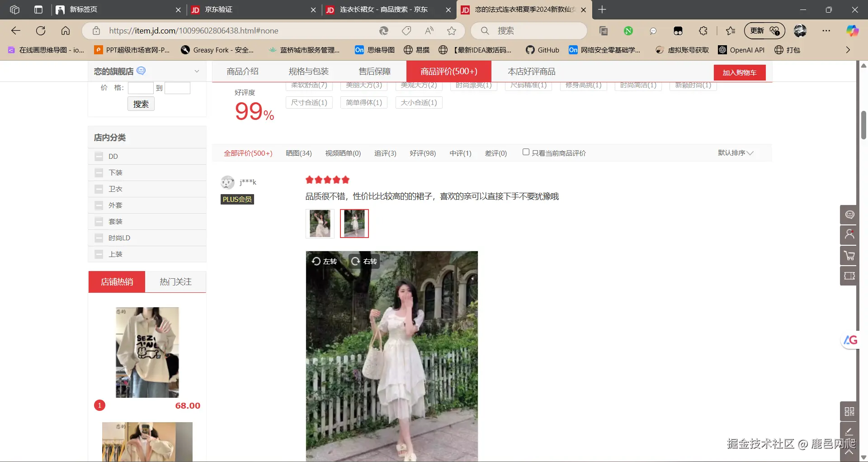Switch to 京东验证 browser tab
This screenshot has height=462, width=868.
click(253, 10)
